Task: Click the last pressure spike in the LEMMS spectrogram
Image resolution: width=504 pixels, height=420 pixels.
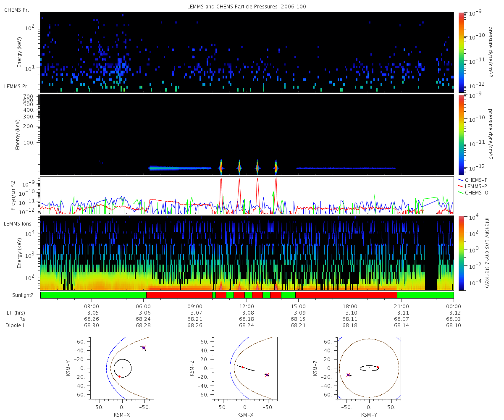Action: coord(276,168)
